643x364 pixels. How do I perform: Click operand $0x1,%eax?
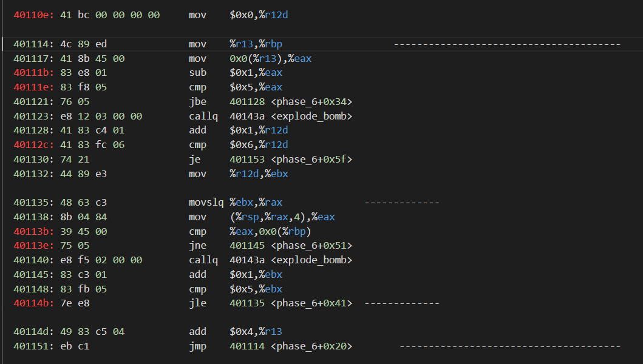[x=256, y=73]
